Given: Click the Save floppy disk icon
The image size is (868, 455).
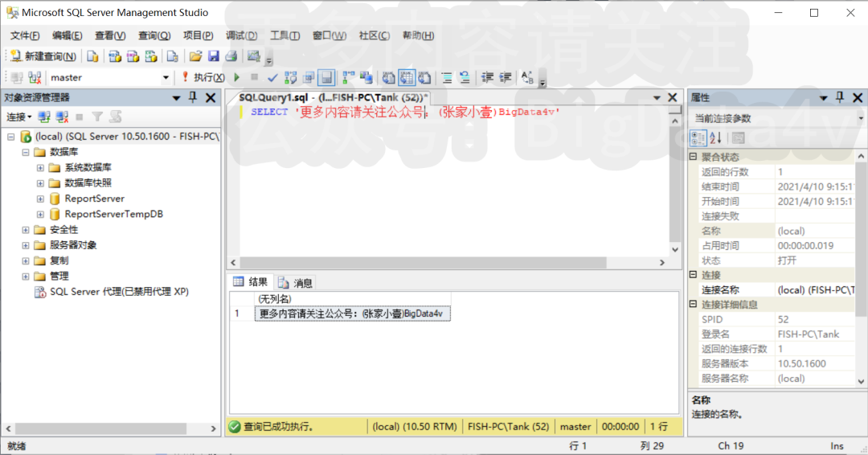Looking at the screenshot, I should coord(214,56).
